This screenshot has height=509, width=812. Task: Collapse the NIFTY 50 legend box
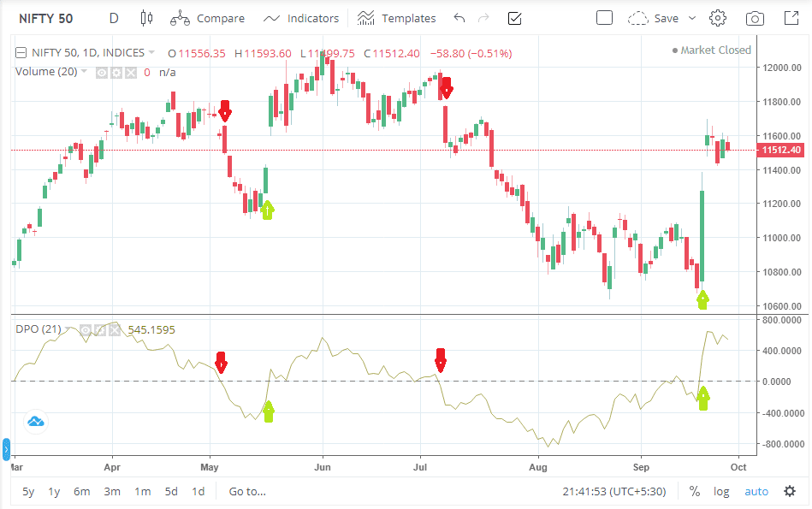pos(21,53)
